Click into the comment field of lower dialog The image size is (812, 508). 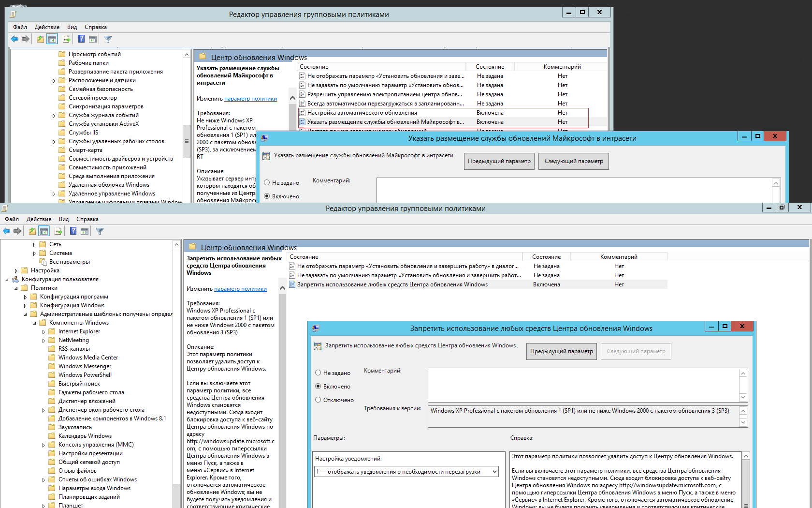583,385
